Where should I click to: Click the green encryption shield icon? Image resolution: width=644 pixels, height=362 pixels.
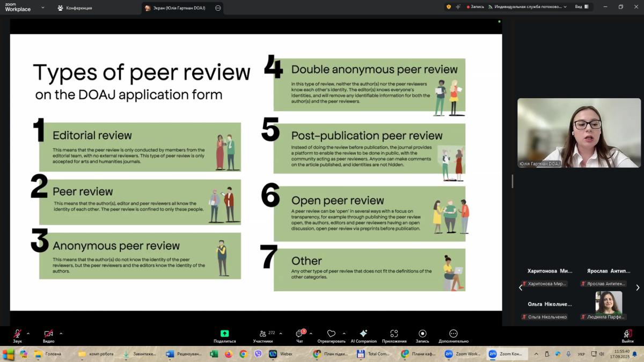pos(449,7)
